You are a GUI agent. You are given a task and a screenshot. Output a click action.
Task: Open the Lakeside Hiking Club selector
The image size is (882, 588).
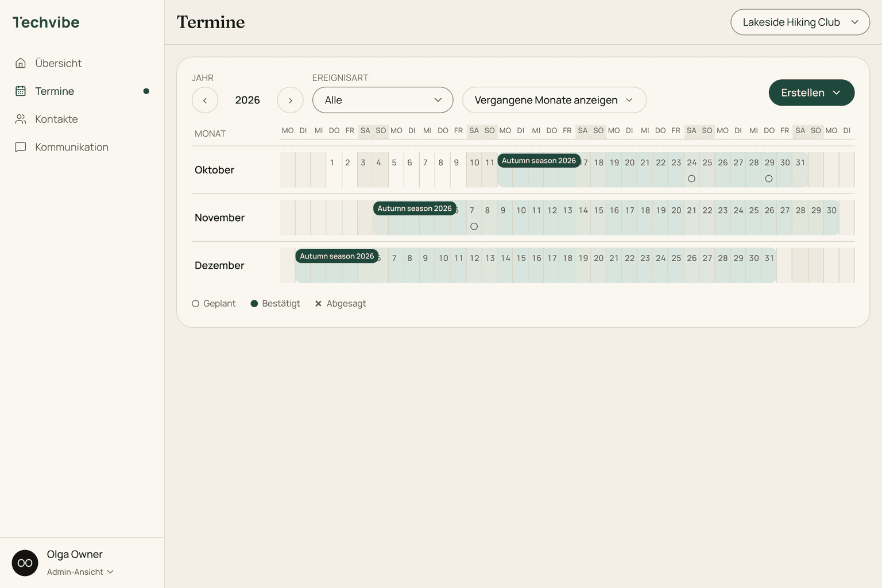800,22
